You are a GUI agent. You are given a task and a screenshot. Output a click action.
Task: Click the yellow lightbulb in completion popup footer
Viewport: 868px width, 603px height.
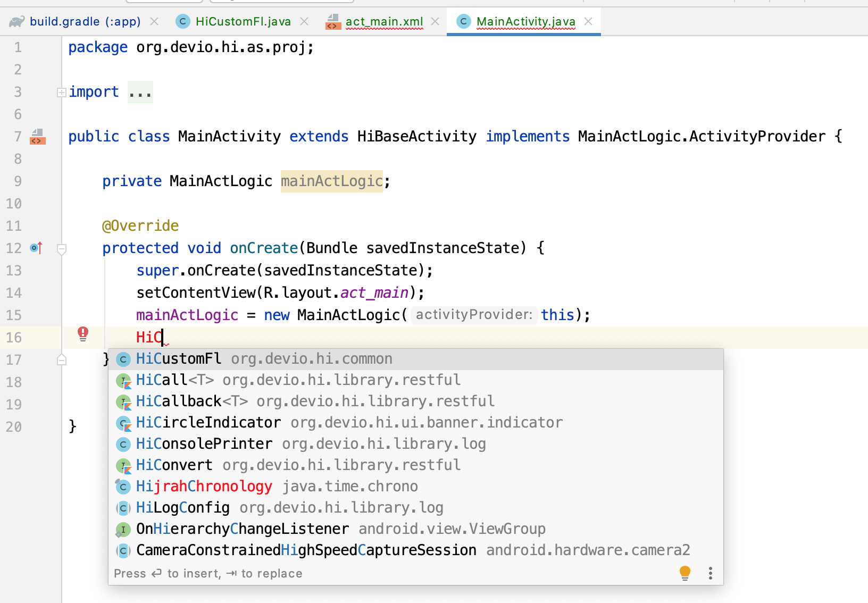(685, 573)
